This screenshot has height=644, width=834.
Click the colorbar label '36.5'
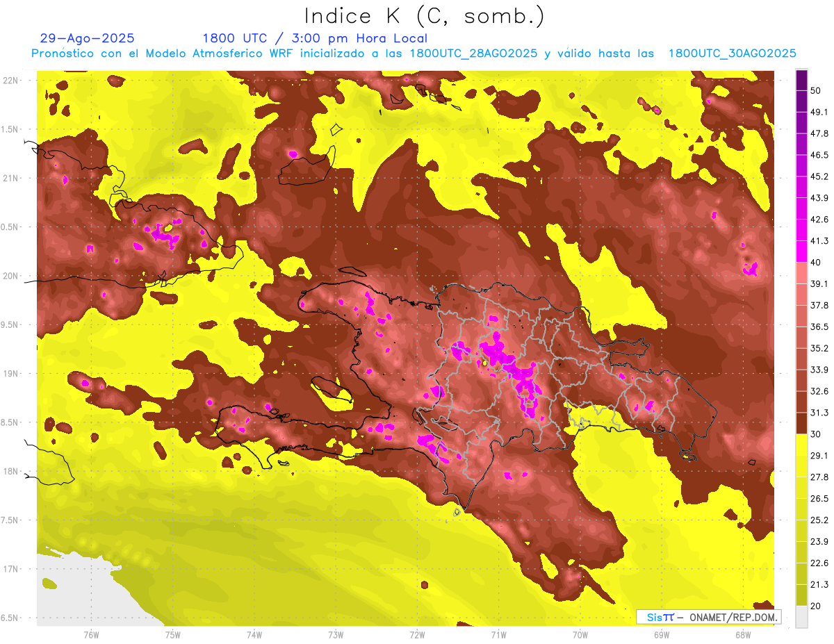[x=819, y=327]
